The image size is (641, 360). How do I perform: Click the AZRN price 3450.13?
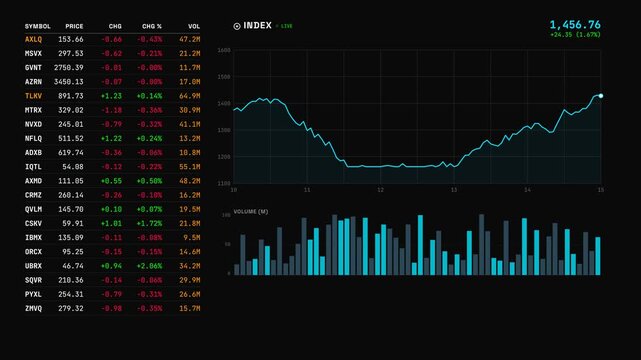click(x=69, y=82)
